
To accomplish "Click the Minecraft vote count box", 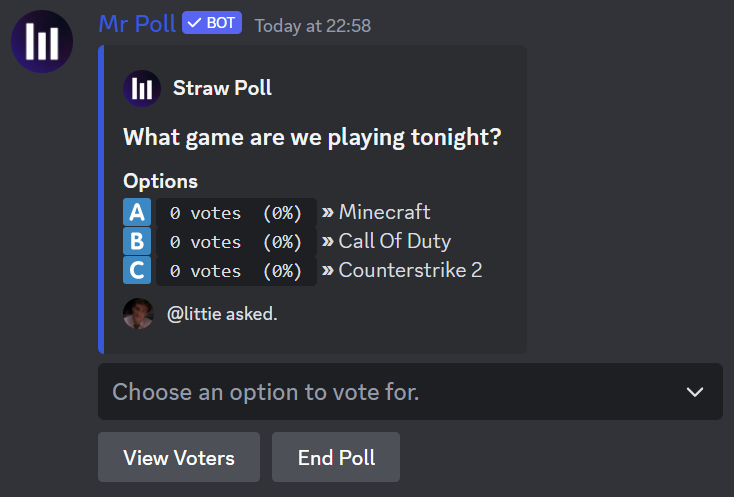I will coord(236,213).
